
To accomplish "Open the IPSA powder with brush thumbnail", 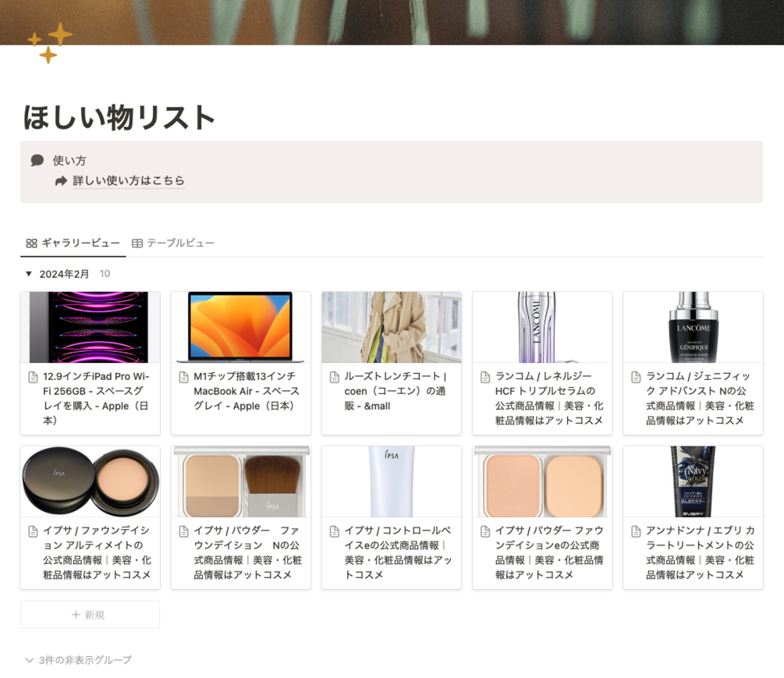I will tap(241, 481).
